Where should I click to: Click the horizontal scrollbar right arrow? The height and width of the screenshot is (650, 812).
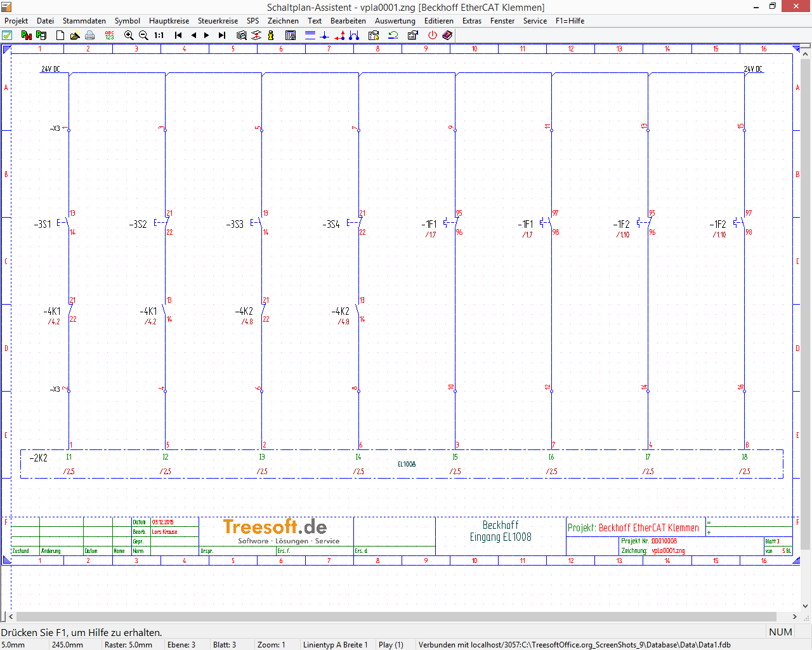[x=795, y=616]
